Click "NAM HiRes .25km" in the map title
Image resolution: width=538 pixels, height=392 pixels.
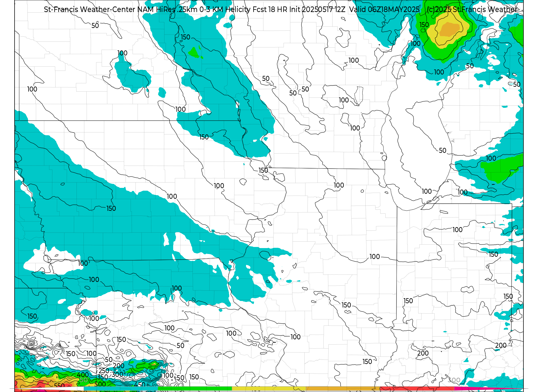(x=168, y=10)
